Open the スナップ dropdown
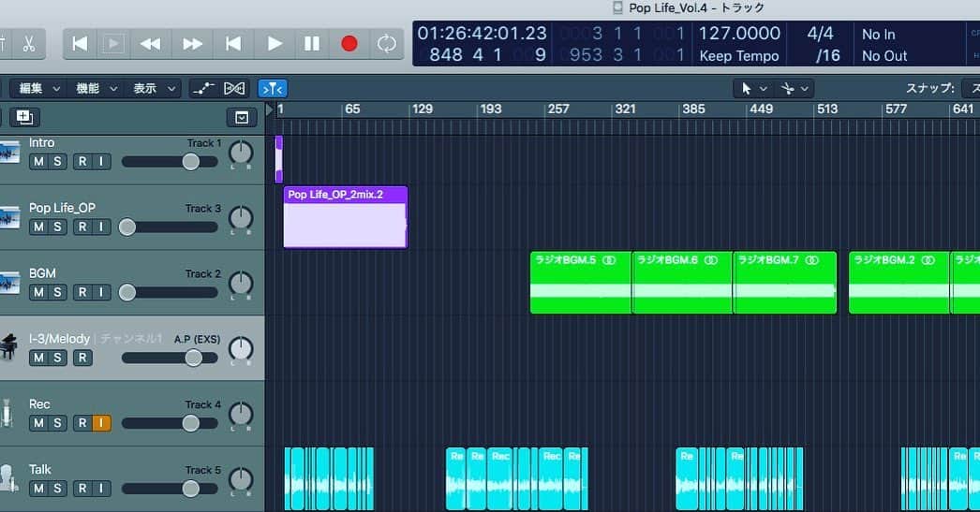 tap(971, 89)
